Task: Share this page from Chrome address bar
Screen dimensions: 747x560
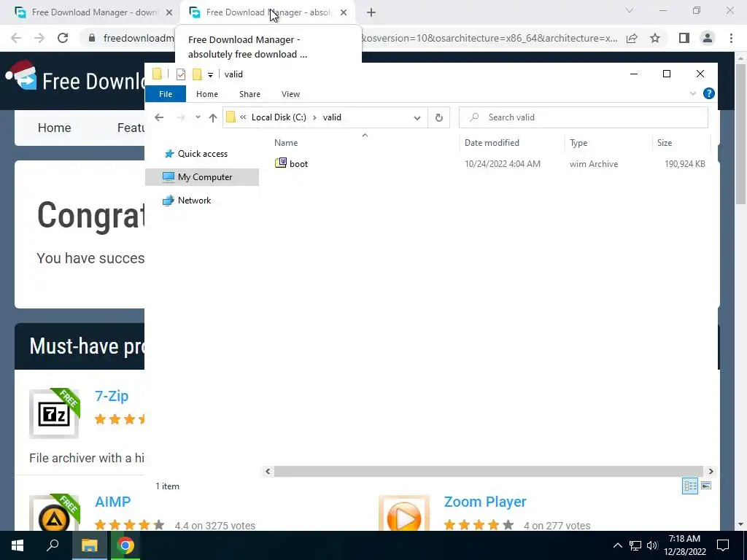Action: (632, 38)
